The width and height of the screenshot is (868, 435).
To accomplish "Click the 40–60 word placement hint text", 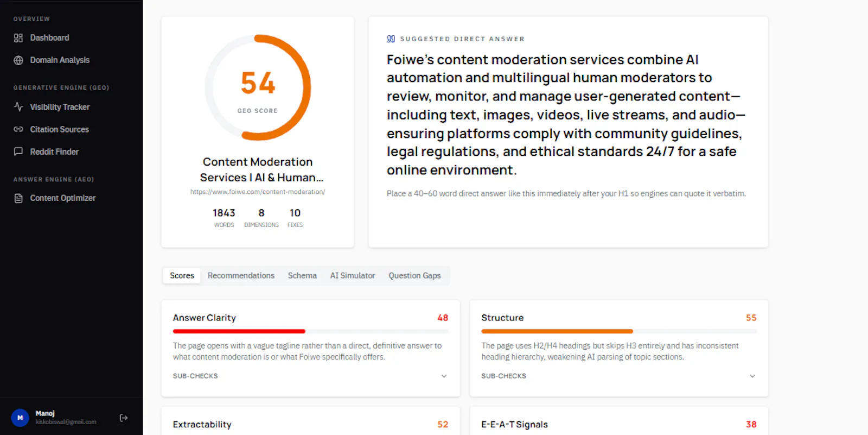I will (x=566, y=193).
